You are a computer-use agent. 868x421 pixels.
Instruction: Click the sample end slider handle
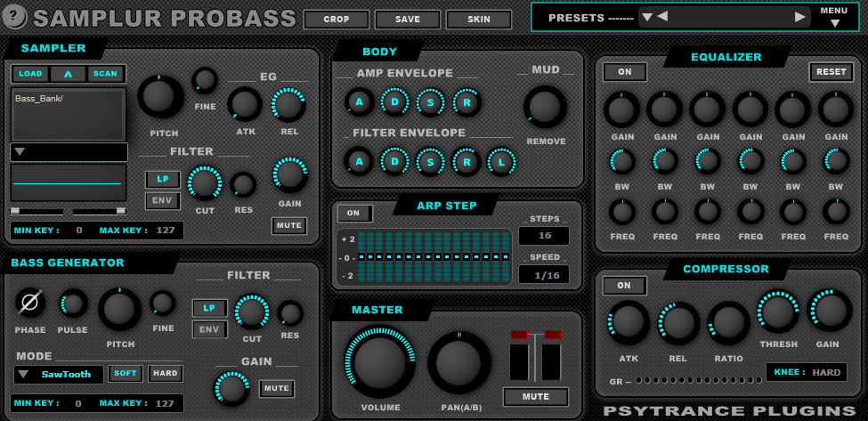(x=121, y=211)
